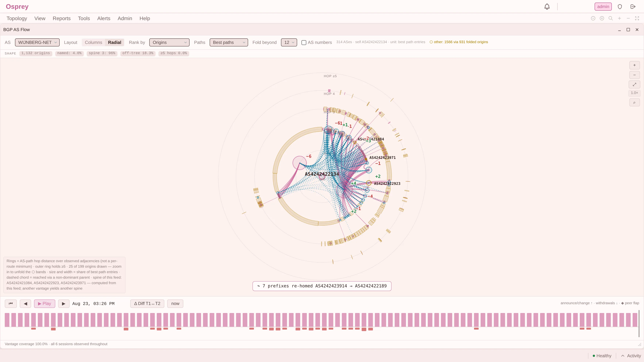
Task: Click the circled plus icon in menu bar
Action: point(602,18)
